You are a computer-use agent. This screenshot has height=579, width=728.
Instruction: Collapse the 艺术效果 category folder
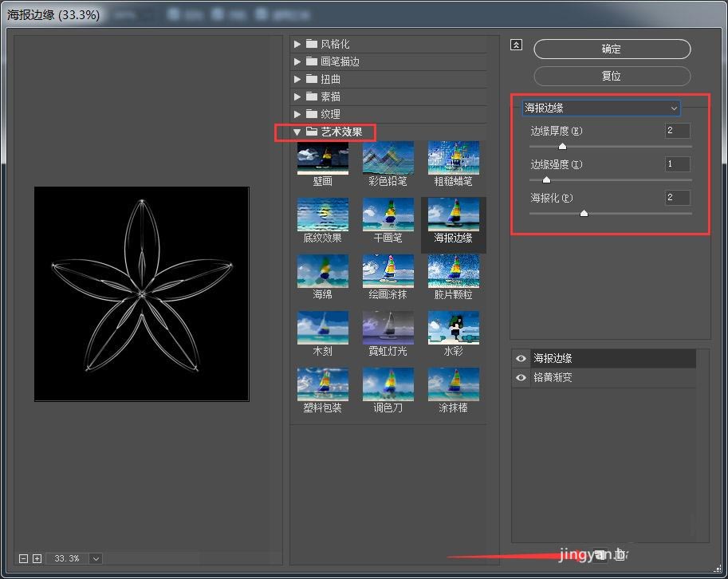coord(297,132)
